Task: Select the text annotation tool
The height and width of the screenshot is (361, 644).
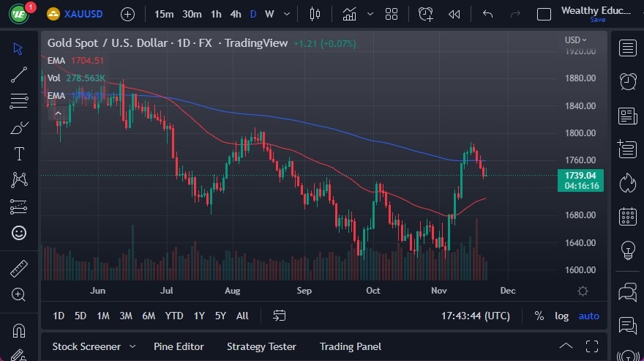Action: click(x=19, y=154)
